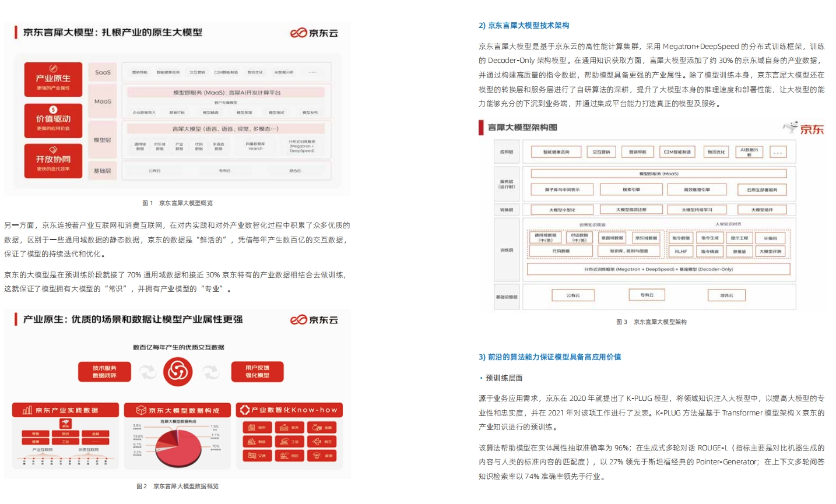The height and width of the screenshot is (504, 836).
Task: Click the 混合云 box in 基础设施层
Action: 726,295
